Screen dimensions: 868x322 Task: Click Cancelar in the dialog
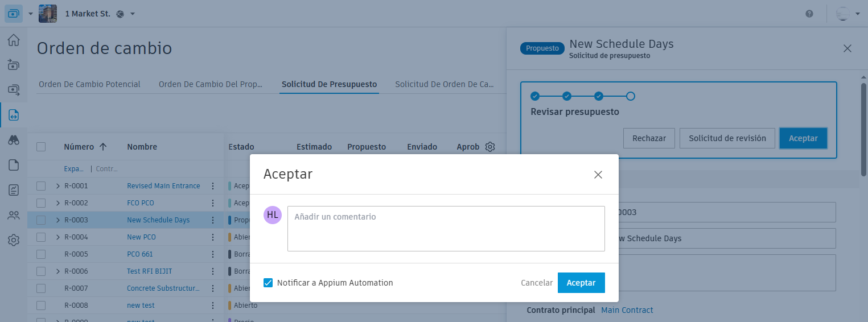537,283
